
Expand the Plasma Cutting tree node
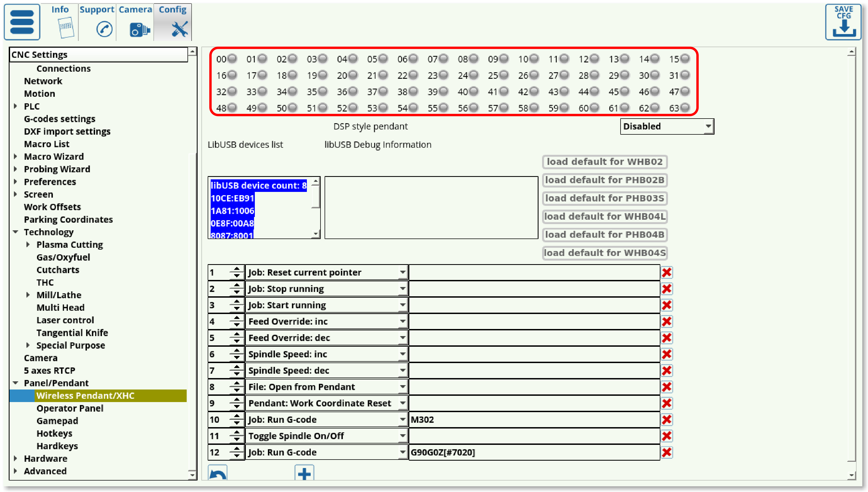28,244
